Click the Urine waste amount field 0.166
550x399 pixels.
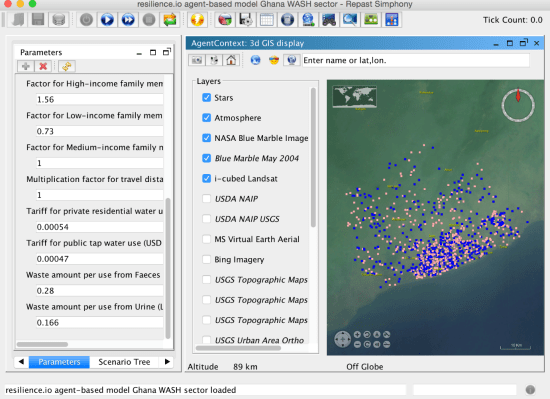tap(100, 323)
